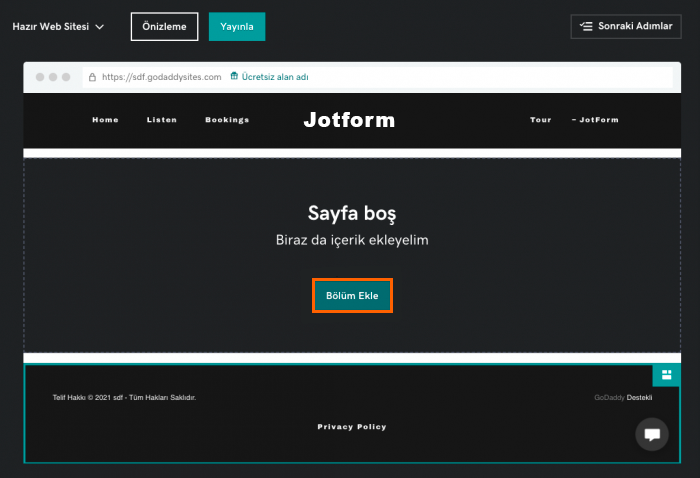700x478 pixels.
Task: Click the Sonraki Adımlar checklist icon
Action: coord(586,26)
